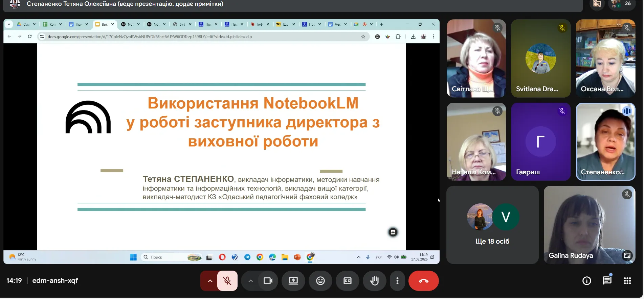
Task: Open PowerPoint from the taskbar
Action: click(x=297, y=257)
